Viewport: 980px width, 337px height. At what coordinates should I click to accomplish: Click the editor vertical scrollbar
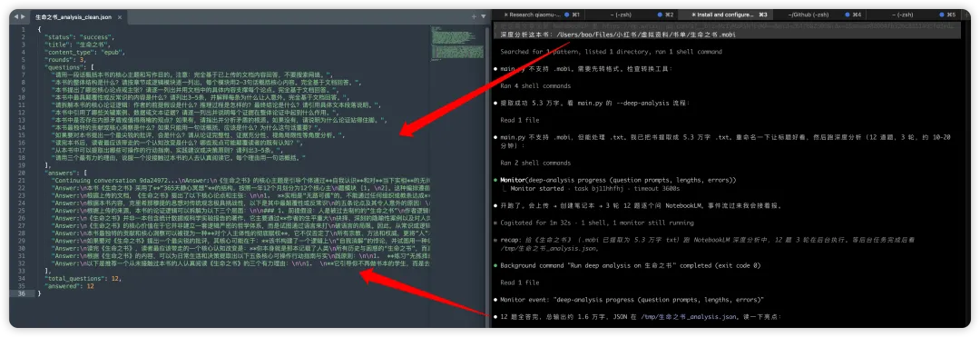[x=486, y=175]
